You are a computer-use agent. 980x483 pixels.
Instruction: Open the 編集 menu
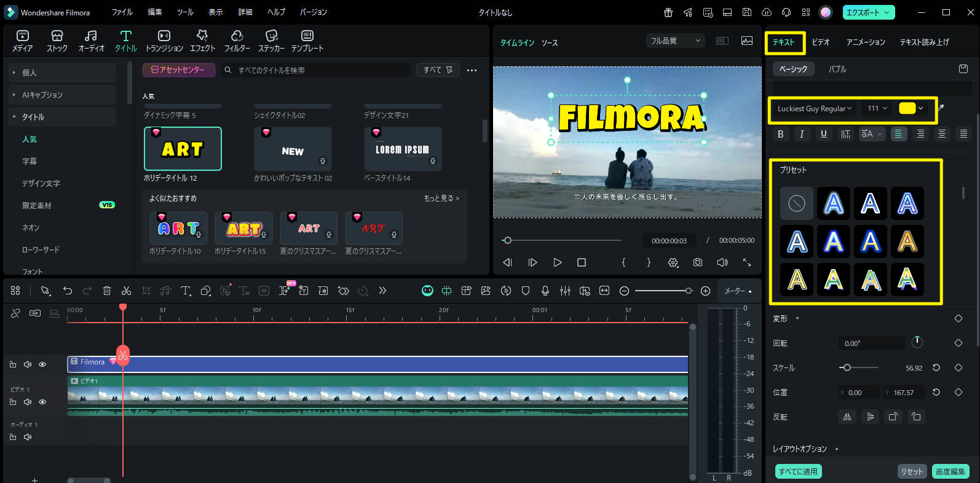coord(155,12)
